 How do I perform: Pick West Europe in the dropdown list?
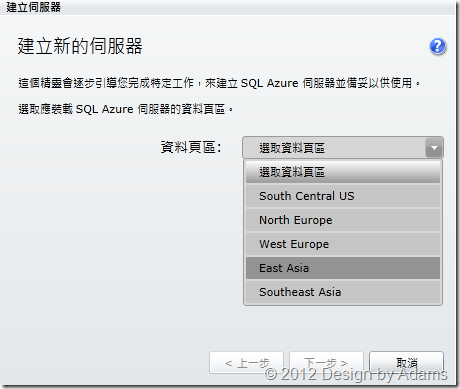click(343, 244)
